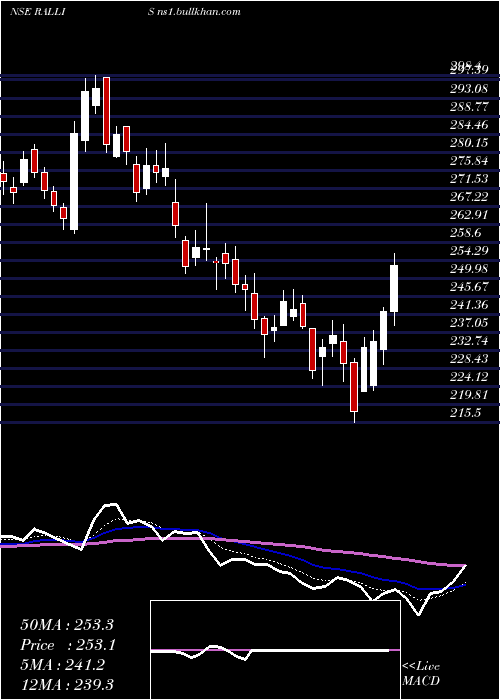Click the 50MA : 253.3 readout
Image resolution: width=500 pixels, height=700 pixels.
(x=67, y=625)
